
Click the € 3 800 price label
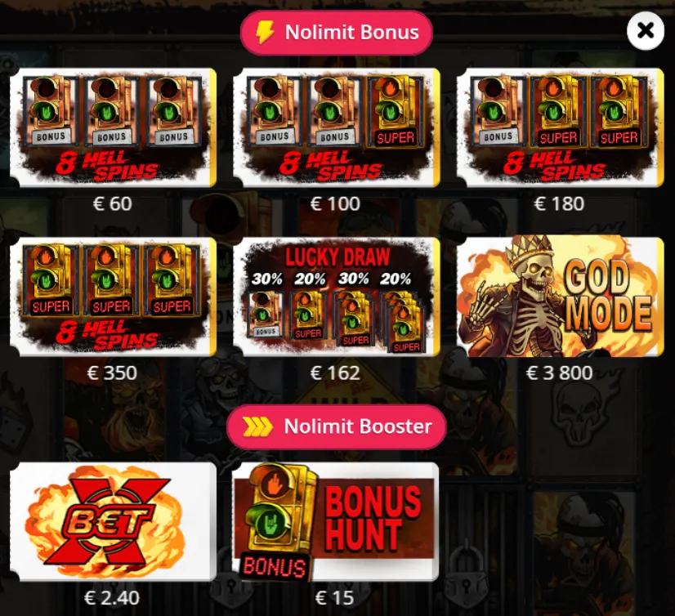[x=559, y=373]
